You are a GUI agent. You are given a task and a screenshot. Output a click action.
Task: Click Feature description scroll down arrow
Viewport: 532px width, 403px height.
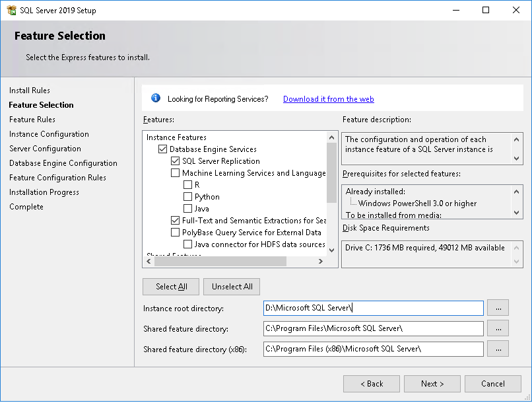(516, 158)
